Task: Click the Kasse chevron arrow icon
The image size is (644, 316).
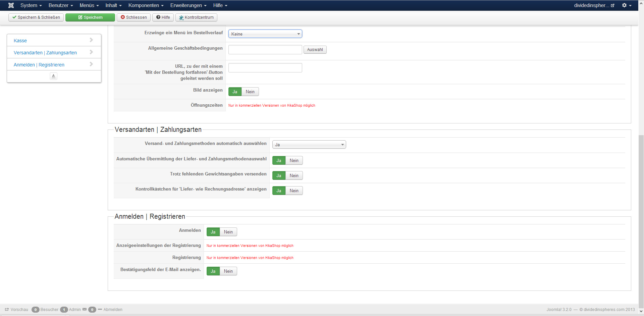Action: pos(91,40)
